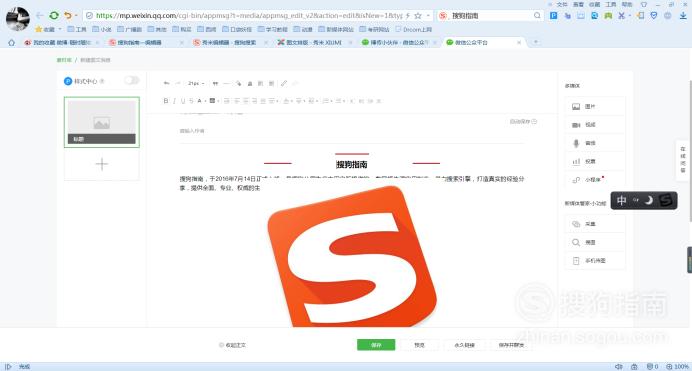Click the skin shirt icon in title bar
This screenshot has height=371, width=692.
pos(644,4)
